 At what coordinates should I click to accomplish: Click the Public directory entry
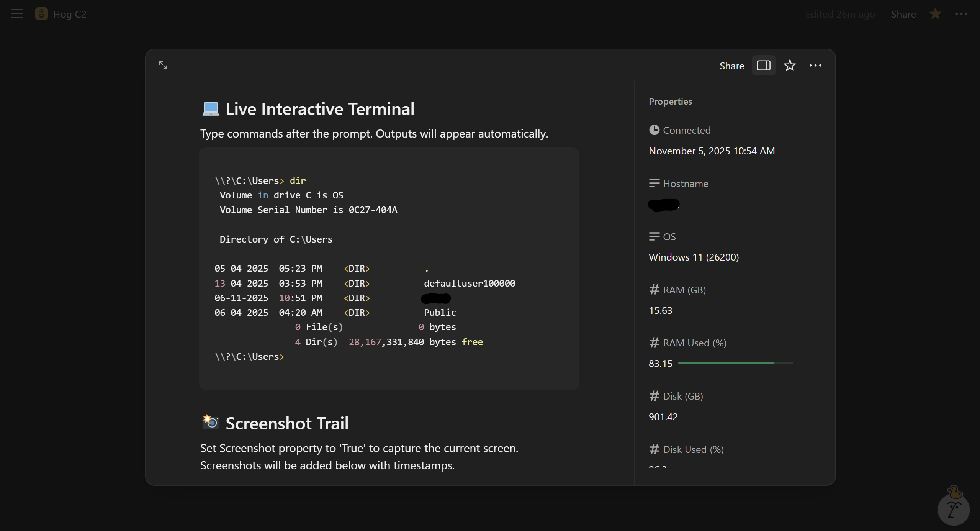point(440,313)
